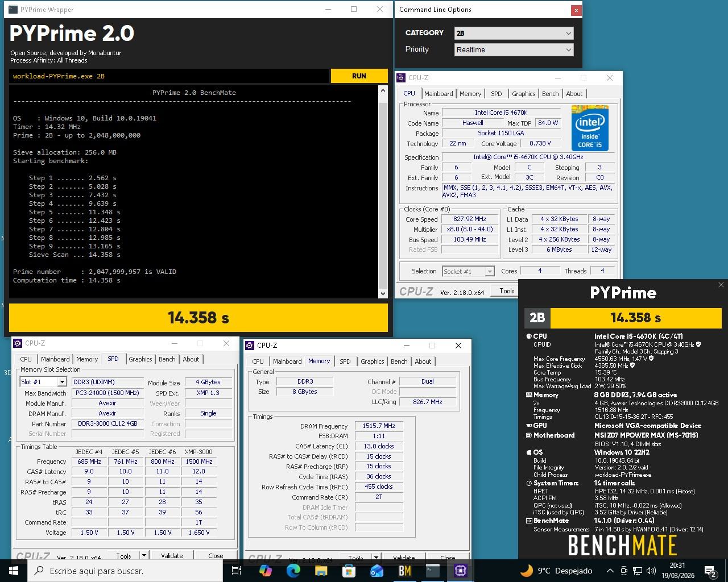Switch to Graphics tab in top CPU-Z window
Viewport: 728px width, 582px height.
click(523, 94)
